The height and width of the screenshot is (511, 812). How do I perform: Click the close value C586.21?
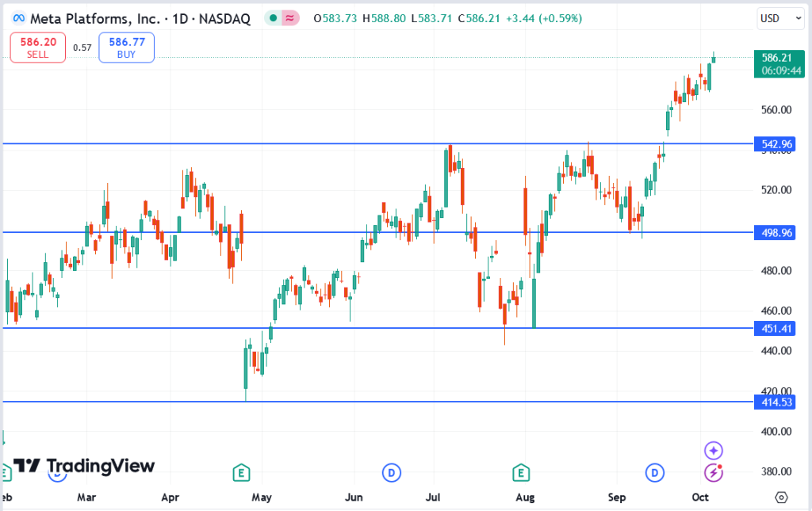pyautogui.click(x=480, y=19)
